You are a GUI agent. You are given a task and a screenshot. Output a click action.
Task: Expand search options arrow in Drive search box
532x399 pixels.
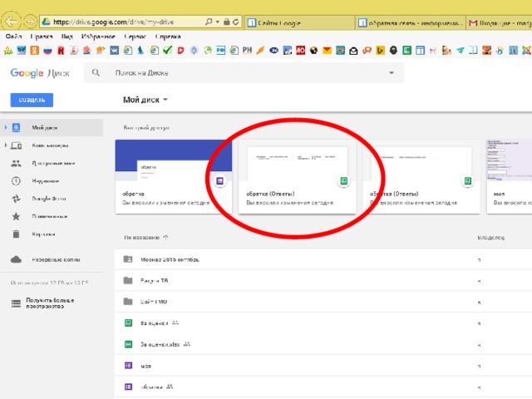tap(392, 73)
